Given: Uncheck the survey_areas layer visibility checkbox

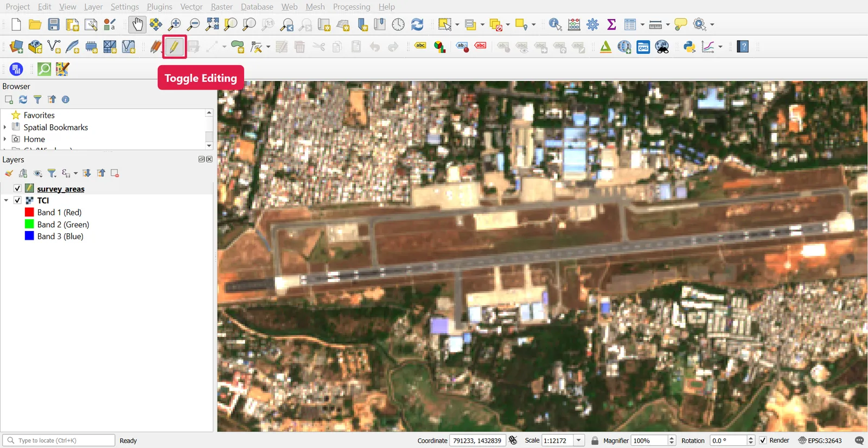Looking at the screenshot, I should point(17,188).
